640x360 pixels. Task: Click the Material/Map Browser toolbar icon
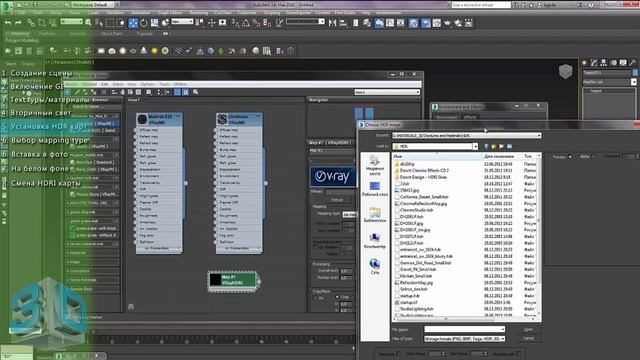177,92
